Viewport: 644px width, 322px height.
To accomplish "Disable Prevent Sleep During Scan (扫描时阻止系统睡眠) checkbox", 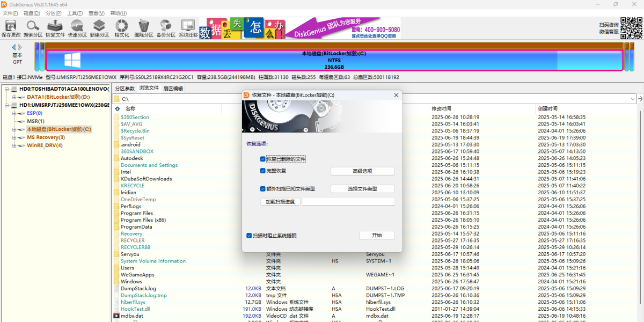I will [249, 236].
